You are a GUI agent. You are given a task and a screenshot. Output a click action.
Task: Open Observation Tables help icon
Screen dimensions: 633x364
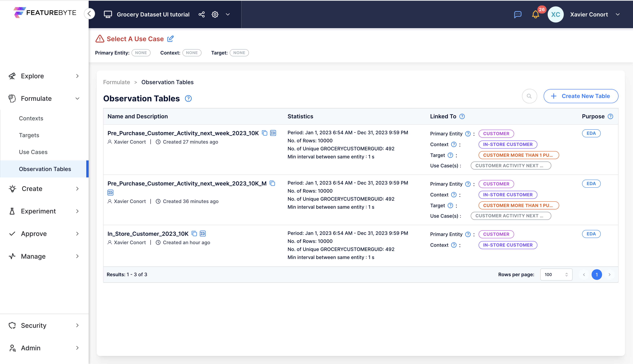pyautogui.click(x=188, y=99)
